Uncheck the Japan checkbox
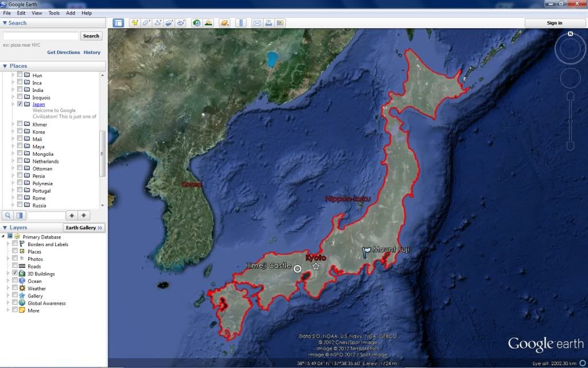The width and height of the screenshot is (588, 368). tap(20, 104)
